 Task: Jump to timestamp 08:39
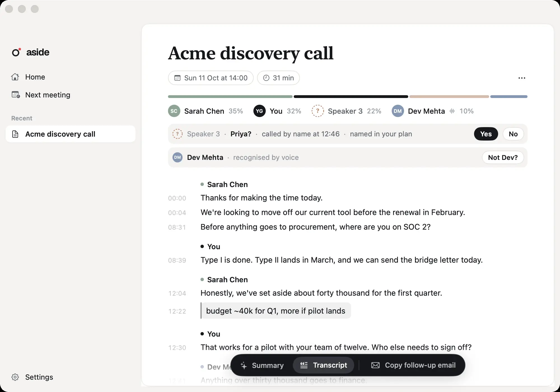(177, 260)
